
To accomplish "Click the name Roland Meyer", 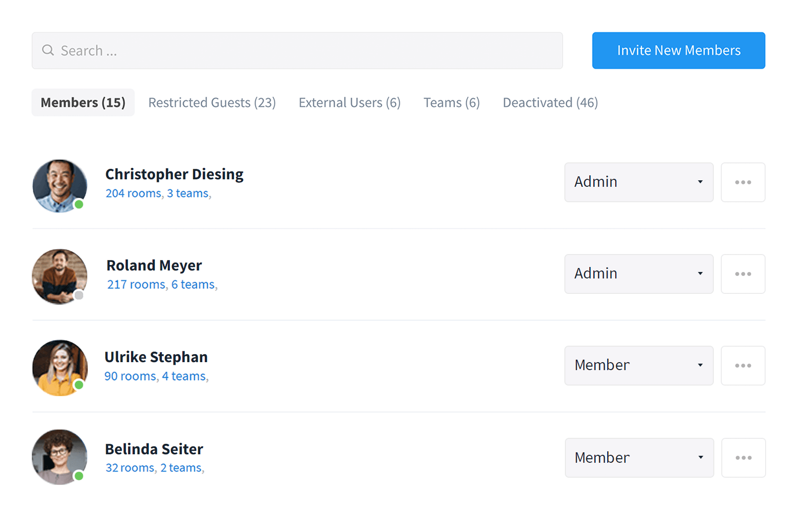I will (x=154, y=266).
